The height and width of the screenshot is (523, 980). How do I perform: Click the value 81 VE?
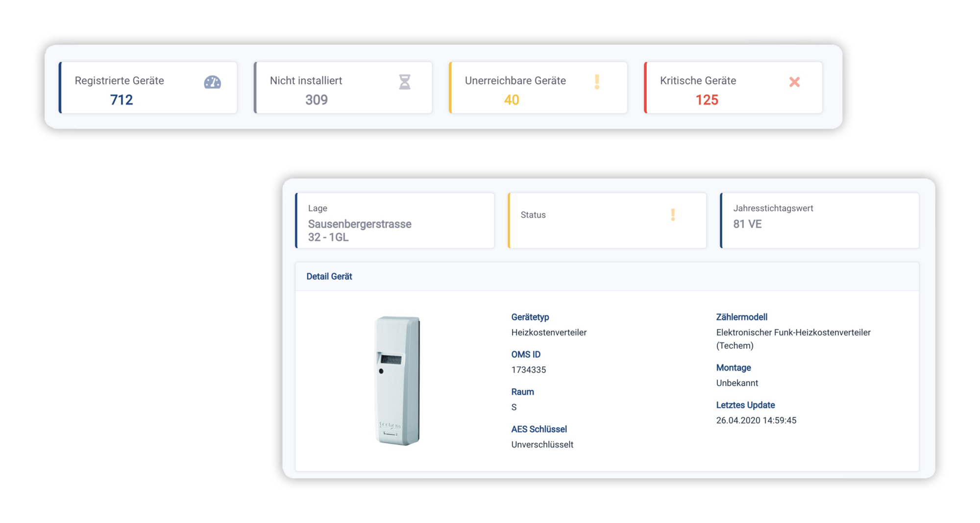tap(747, 224)
